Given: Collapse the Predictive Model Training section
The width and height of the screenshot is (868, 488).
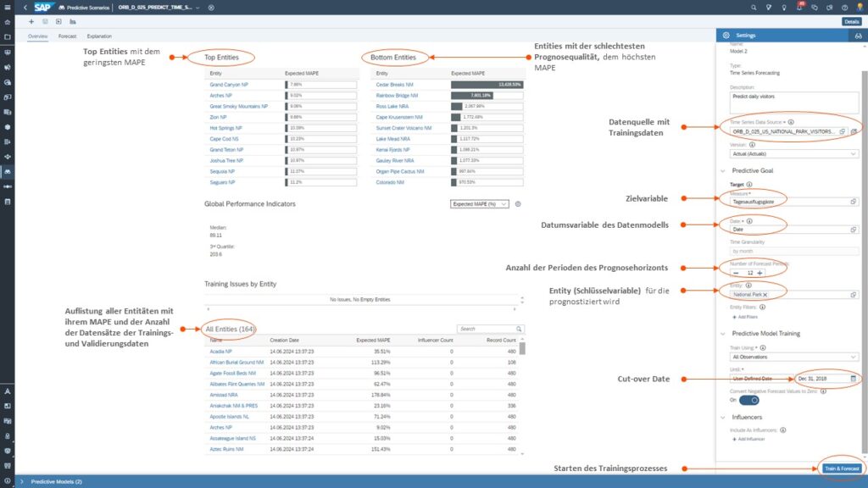Looking at the screenshot, I should click(722, 334).
